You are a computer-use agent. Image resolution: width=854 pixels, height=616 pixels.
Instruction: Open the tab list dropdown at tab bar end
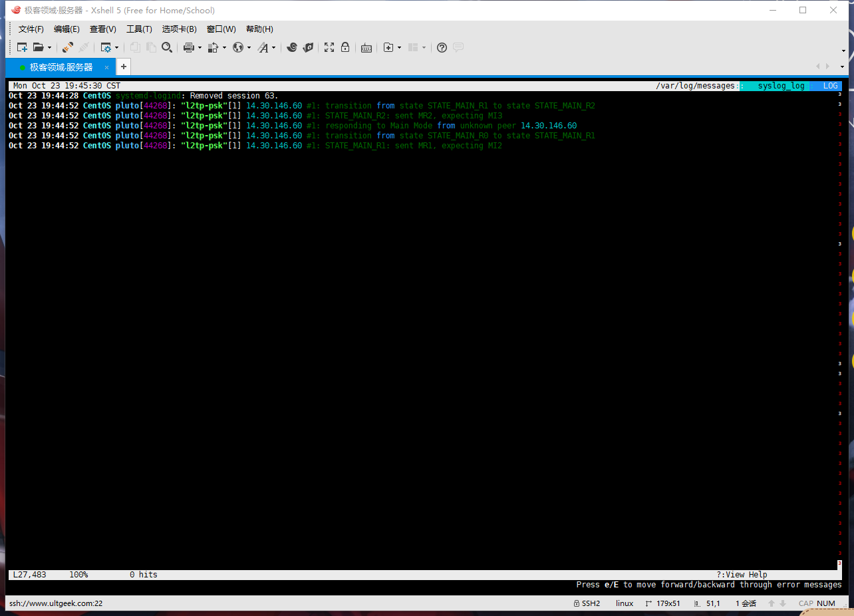[843, 67]
